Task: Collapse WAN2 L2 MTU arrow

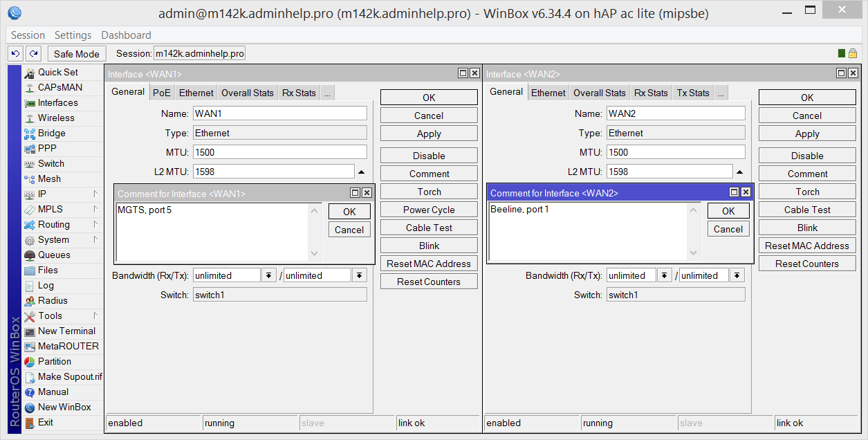Action: point(740,172)
